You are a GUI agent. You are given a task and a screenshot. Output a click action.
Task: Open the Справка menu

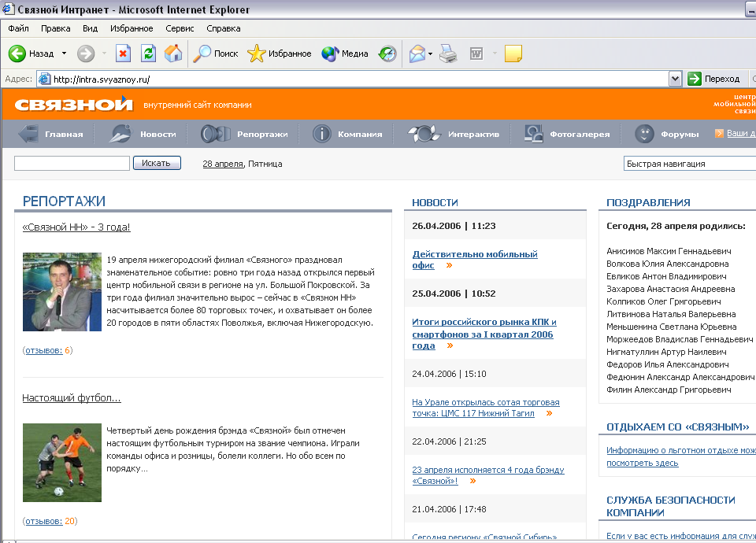click(x=223, y=28)
